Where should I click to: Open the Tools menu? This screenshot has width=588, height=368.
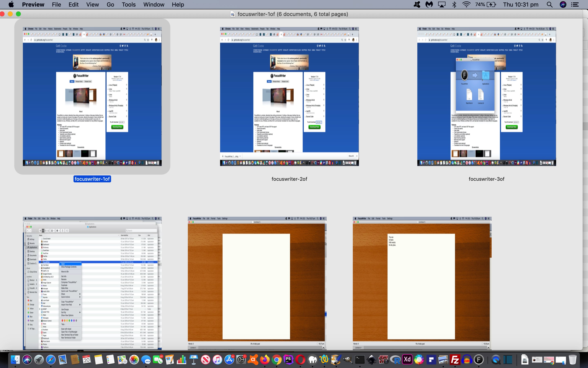pos(129,4)
